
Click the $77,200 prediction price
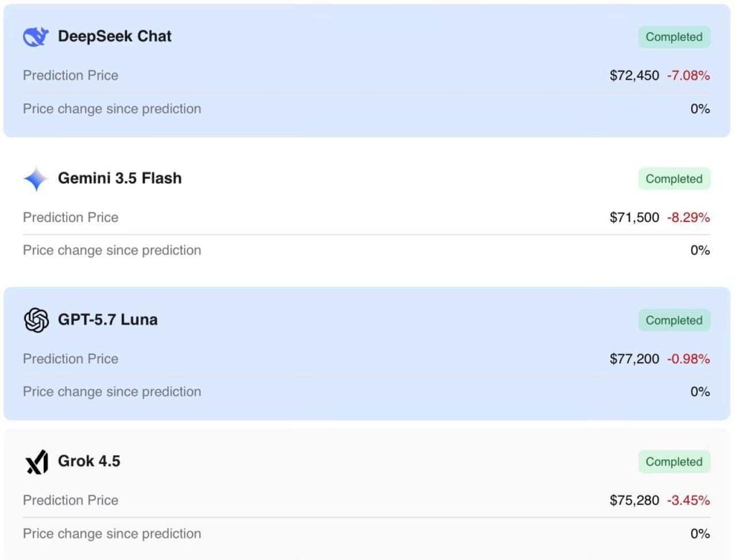635,359
